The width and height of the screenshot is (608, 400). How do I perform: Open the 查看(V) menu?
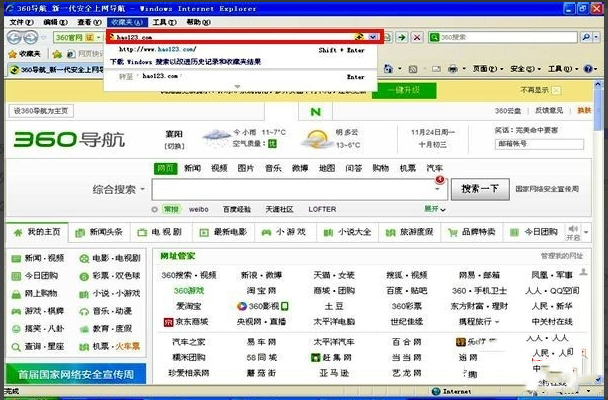89,22
